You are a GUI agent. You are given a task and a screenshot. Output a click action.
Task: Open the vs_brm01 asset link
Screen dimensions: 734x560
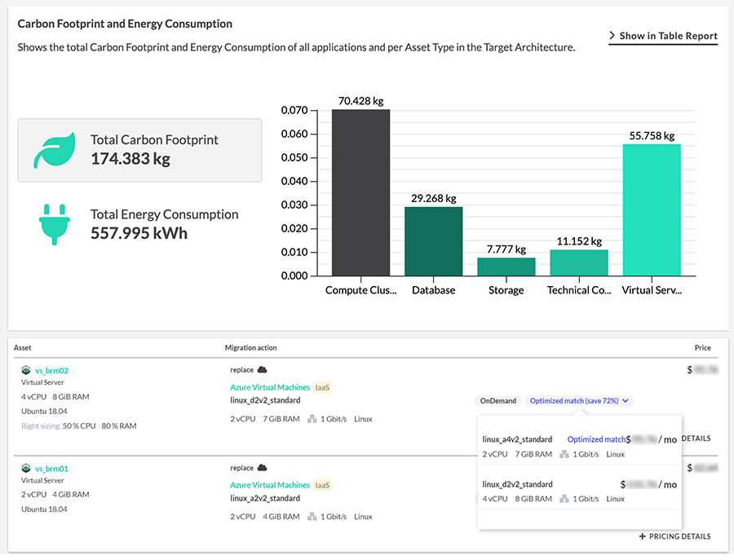click(51, 469)
